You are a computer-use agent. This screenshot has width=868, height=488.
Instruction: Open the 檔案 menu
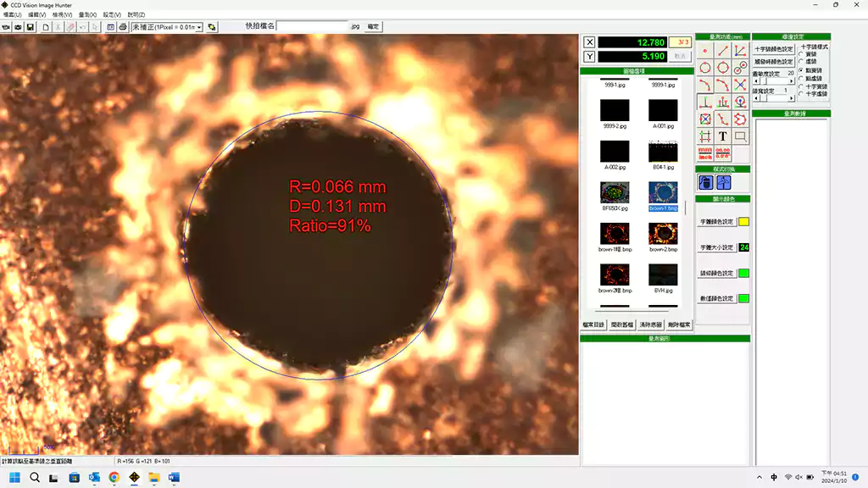(x=12, y=14)
